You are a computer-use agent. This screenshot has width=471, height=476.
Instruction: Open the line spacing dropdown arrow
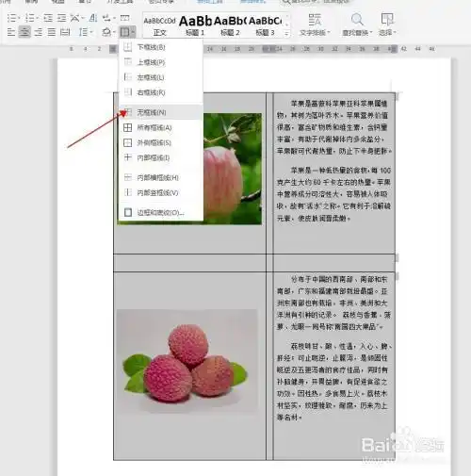pos(91,32)
